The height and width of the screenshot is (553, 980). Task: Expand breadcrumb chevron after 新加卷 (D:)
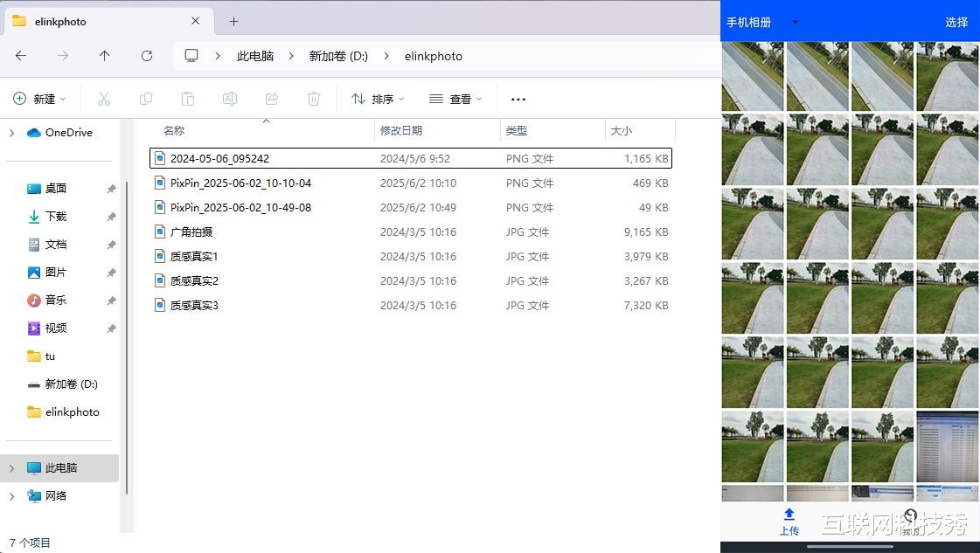386,56
